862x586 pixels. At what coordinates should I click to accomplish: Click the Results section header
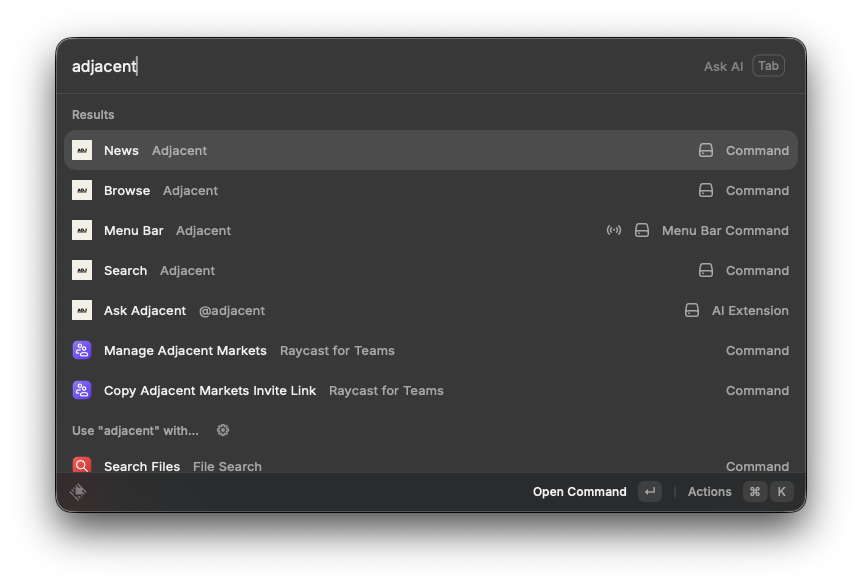pos(93,114)
